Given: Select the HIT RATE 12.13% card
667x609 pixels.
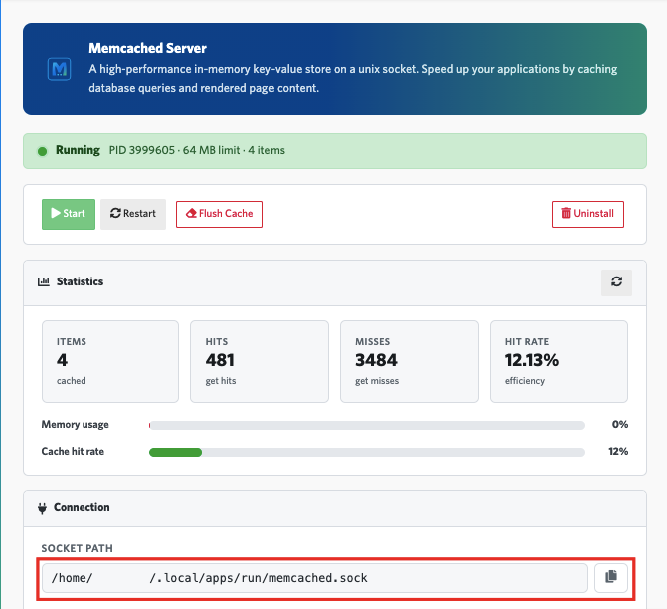Looking at the screenshot, I should coord(559,361).
